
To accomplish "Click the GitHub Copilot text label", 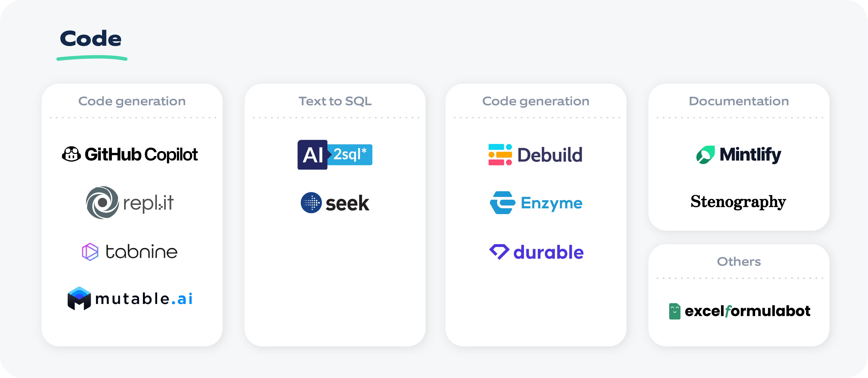I will tap(141, 155).
